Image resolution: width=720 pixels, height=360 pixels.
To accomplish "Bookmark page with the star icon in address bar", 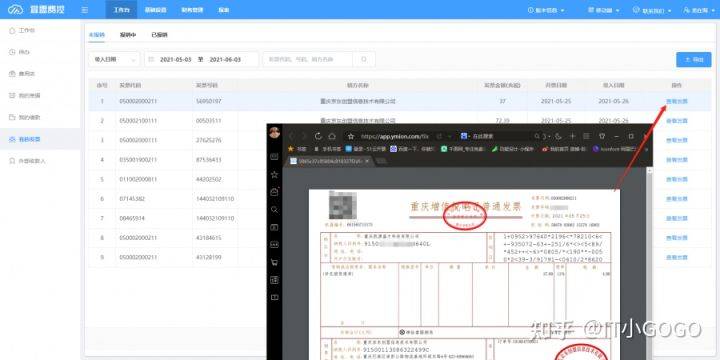I will point(351,136).
